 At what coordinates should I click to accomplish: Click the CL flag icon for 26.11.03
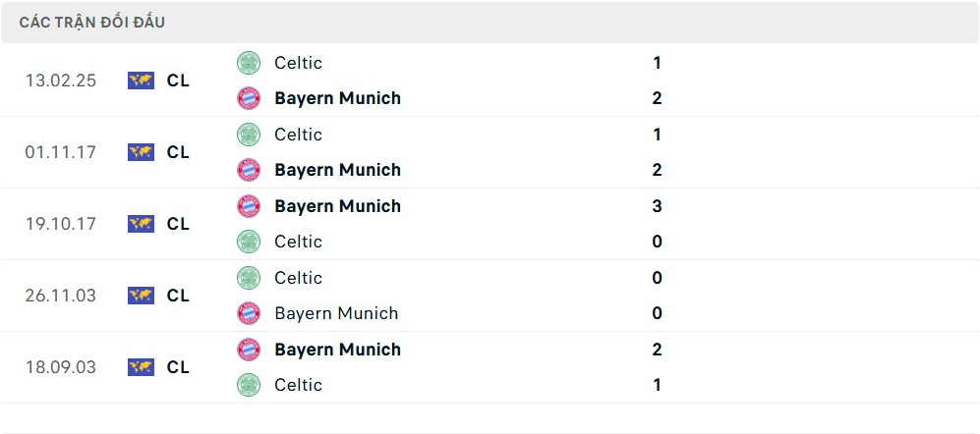coord(141,296)
